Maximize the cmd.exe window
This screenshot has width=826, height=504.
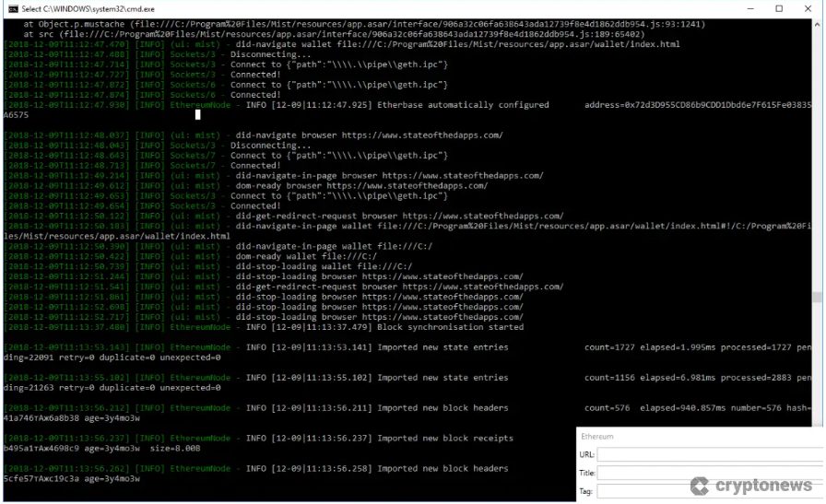[x=779, y=8]
